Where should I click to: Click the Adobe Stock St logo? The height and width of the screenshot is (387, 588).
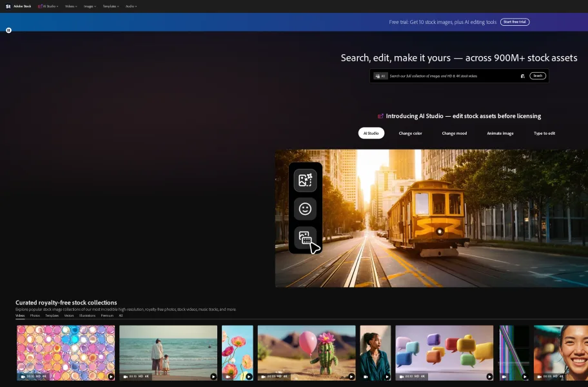8,6
